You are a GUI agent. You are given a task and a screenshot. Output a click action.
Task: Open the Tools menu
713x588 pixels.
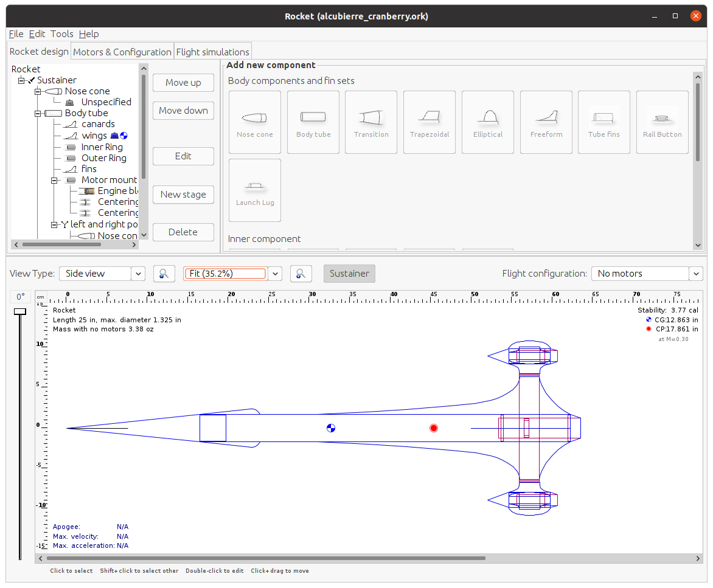tap(61, 33)
